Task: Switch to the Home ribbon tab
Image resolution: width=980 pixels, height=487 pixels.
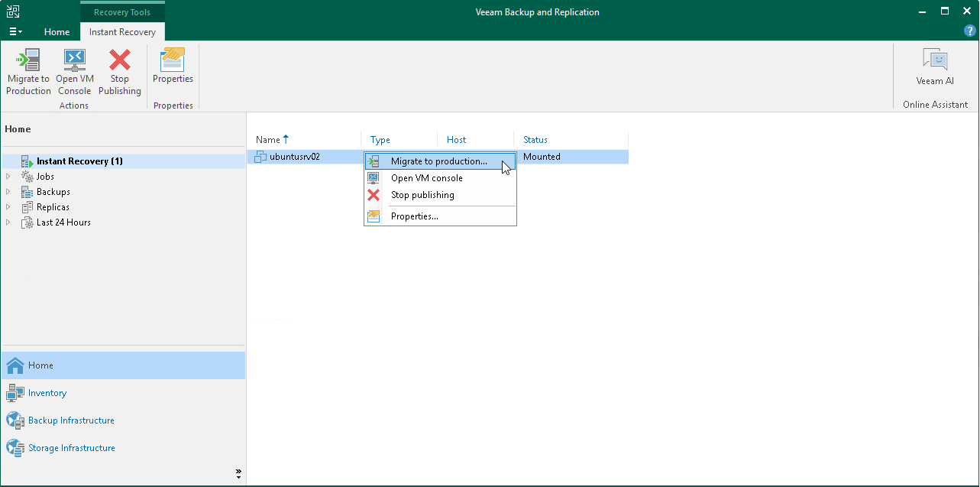Action: click(57, 32)
